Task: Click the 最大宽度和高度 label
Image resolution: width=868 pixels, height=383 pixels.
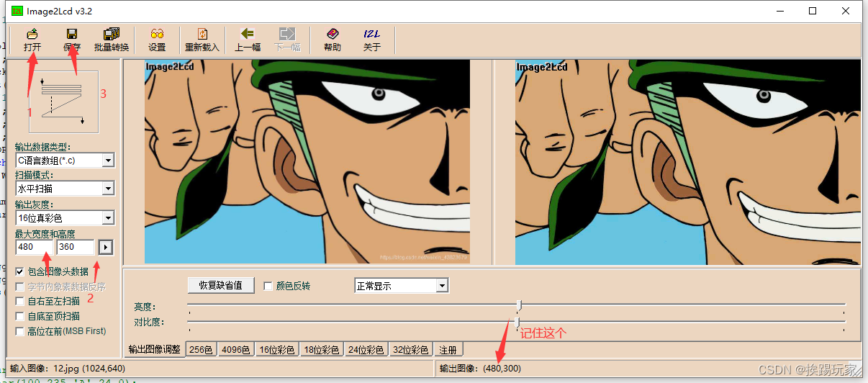Action: 45,234
